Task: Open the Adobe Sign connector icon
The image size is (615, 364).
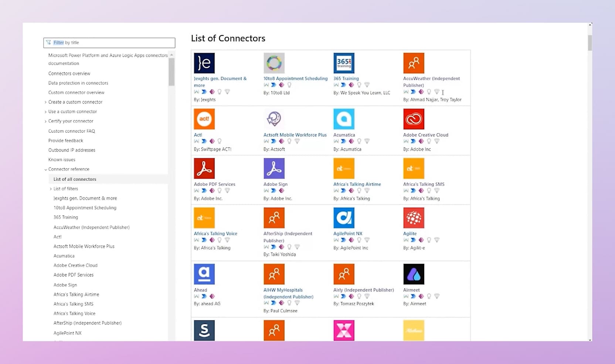Action: click(x=274, y=168)
